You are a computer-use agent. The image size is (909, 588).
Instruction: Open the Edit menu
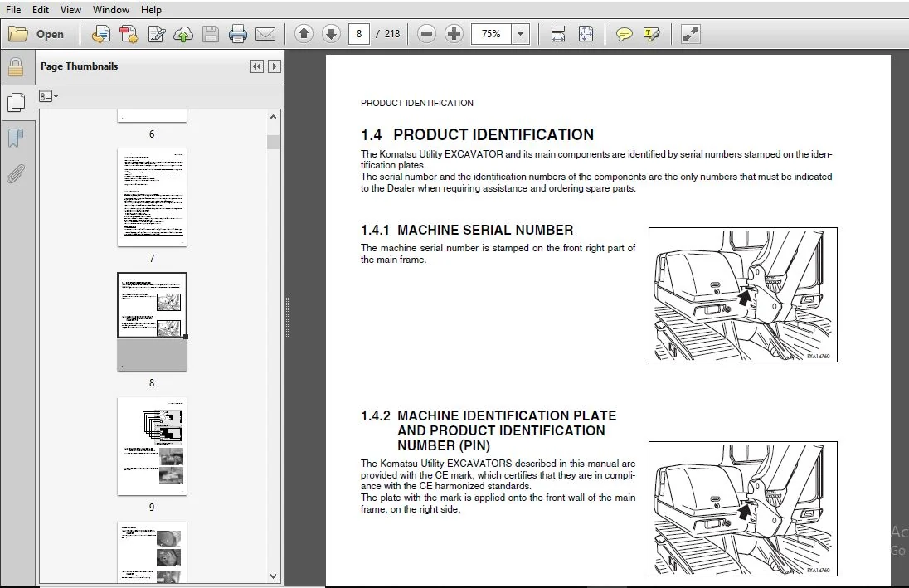point(41,10)
